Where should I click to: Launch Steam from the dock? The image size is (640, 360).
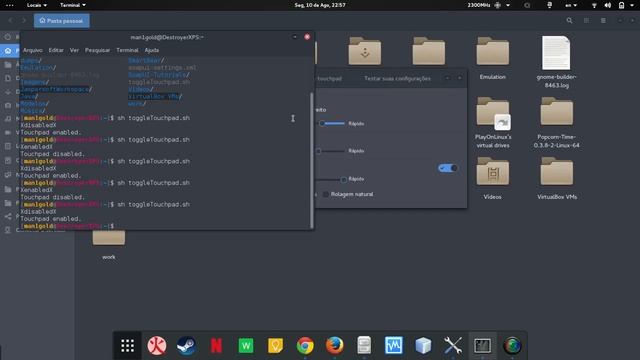click(187, 346)
